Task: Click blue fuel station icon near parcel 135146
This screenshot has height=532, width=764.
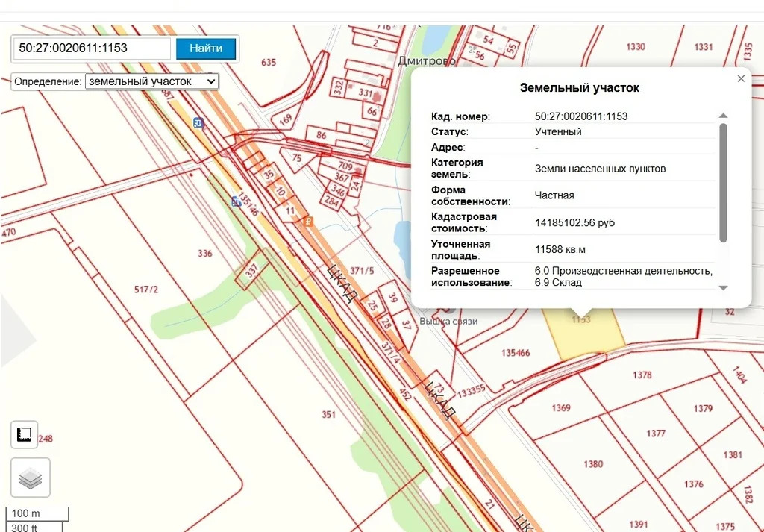Action: pos(235,201)
